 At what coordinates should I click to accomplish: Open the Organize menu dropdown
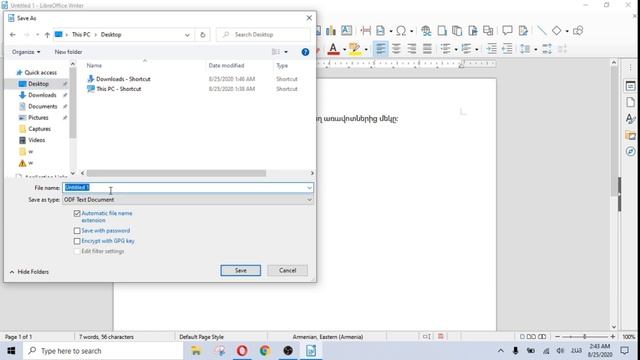click(26, 52)
